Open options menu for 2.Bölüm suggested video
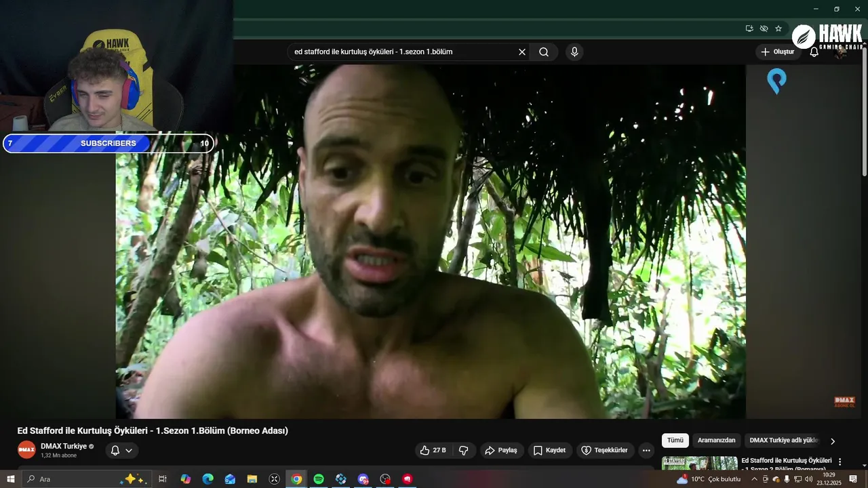 840,462
